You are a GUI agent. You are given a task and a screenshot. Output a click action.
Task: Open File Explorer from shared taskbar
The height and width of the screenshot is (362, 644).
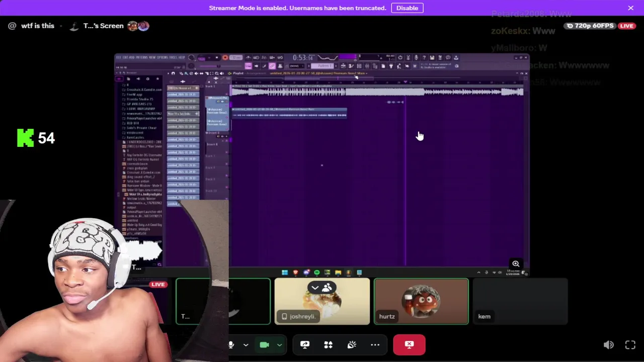point(338,273)
